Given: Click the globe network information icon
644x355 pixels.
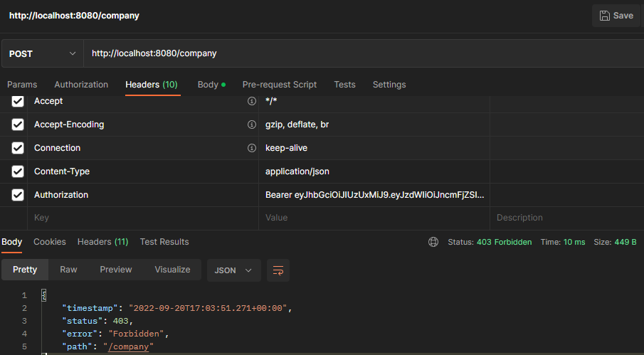Looking at the screenshot, I should [x=433, y=242].
